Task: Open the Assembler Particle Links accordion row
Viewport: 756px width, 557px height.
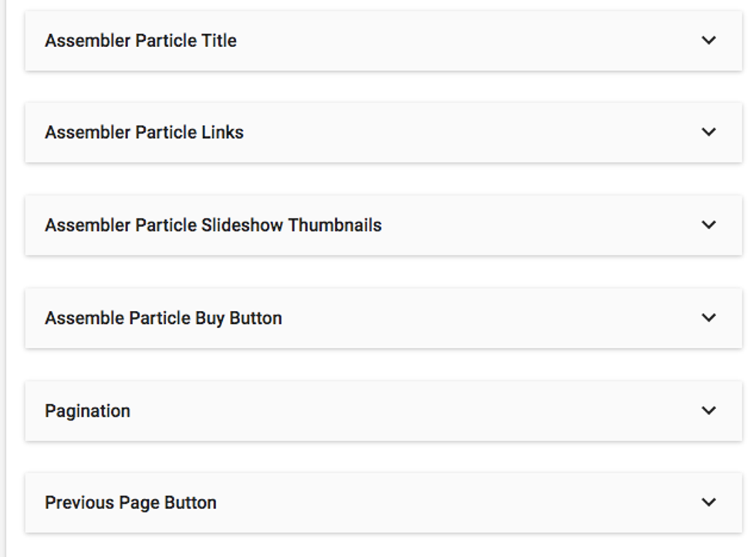Action: tap(383, 133)
